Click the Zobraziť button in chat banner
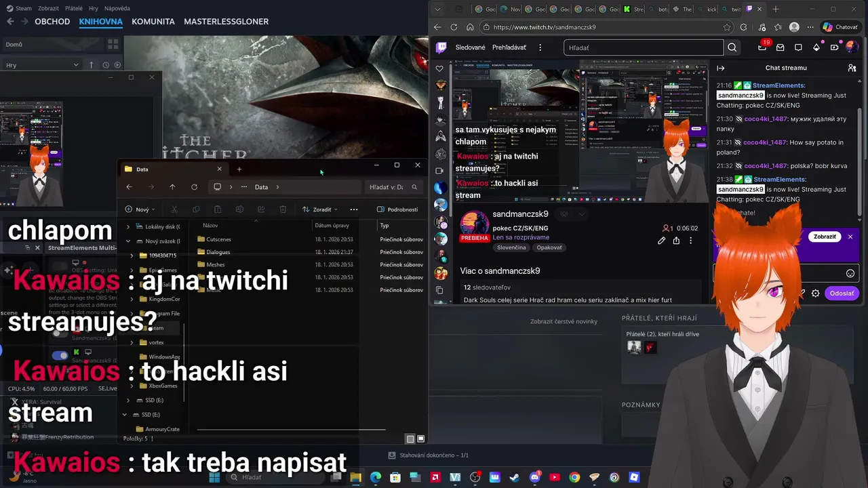The width and height of the screenshot is (868, 488). click(x=825, y=237)
